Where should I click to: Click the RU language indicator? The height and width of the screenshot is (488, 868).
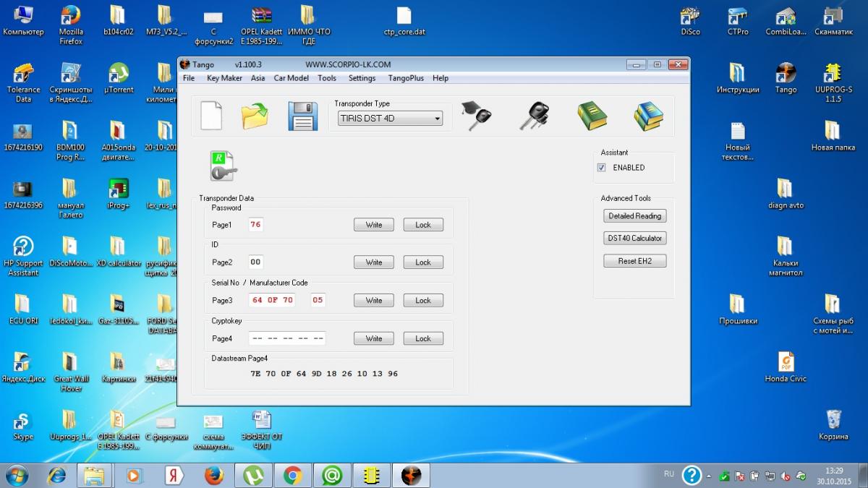(x=668, y=474)
